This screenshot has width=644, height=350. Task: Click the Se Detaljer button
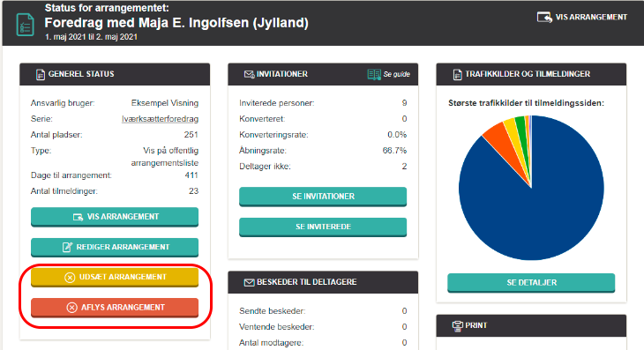(531, 283)
